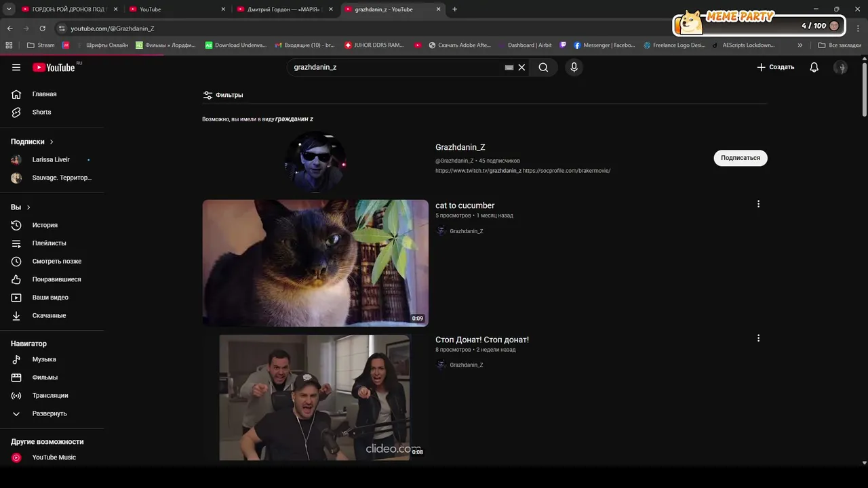Open the tab search dropdown
This screenshot has height=488, width=868.
tap(9, 9)
